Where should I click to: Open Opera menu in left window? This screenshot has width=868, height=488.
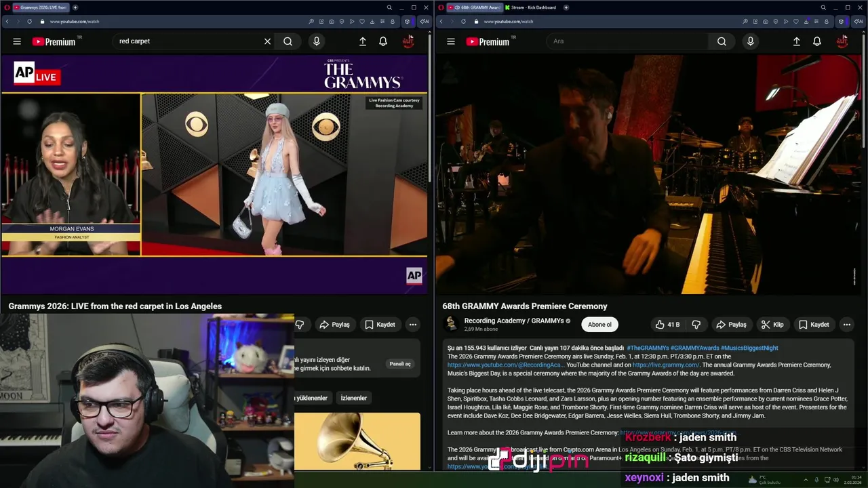7,7
